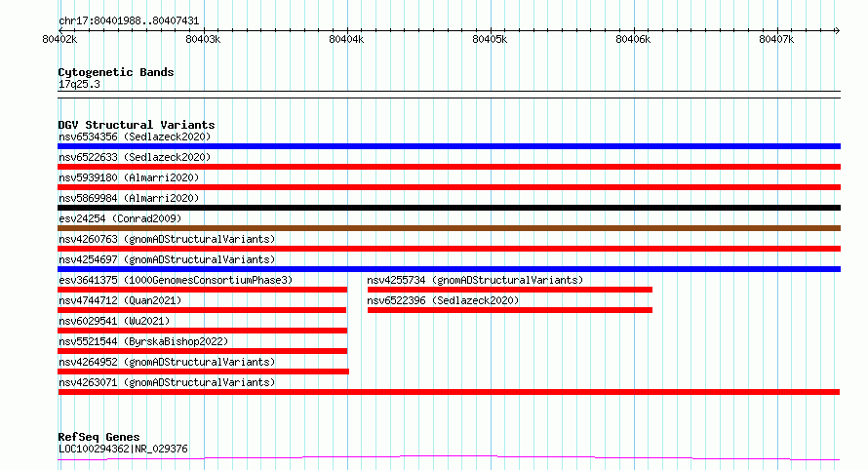Click the chr17:80401988..80407431 coordinates text
Viewport: 868px width, 470px height.
coord(129,20)
